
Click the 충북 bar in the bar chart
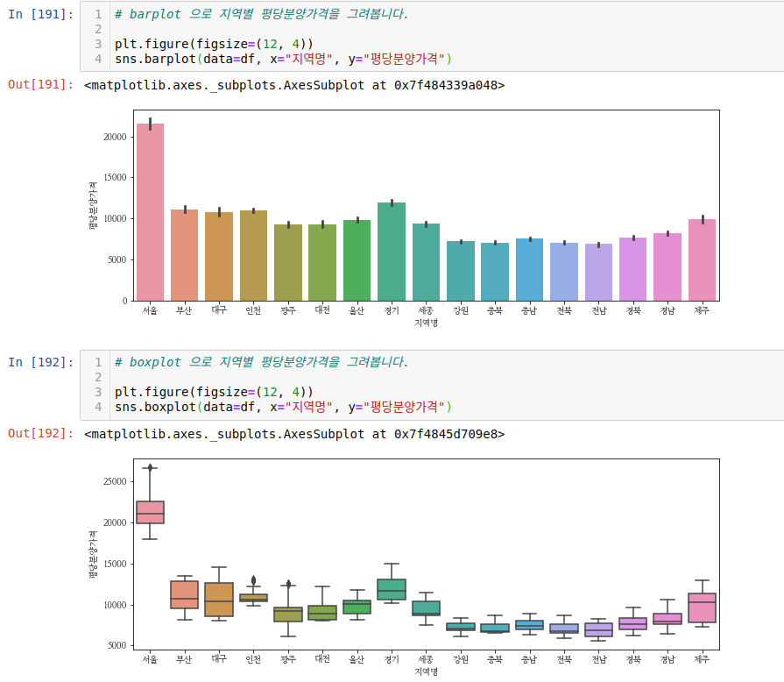pos(495,272)
